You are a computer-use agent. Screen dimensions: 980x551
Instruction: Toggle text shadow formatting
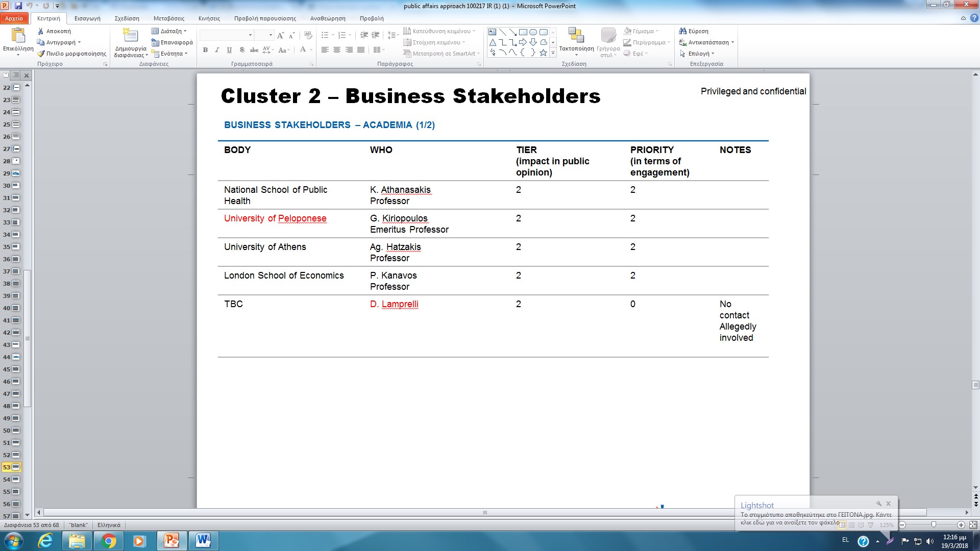tap(241, 49)
